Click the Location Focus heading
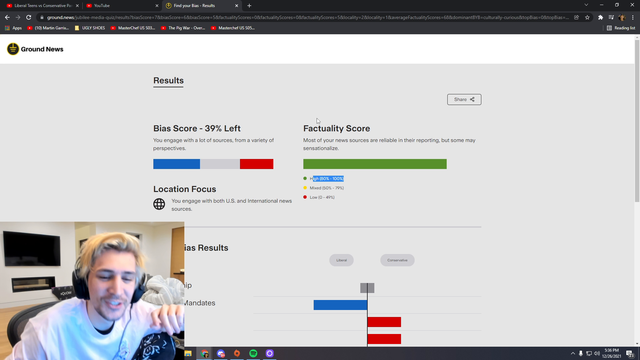 pyautogui.click(x=184, y=189)
